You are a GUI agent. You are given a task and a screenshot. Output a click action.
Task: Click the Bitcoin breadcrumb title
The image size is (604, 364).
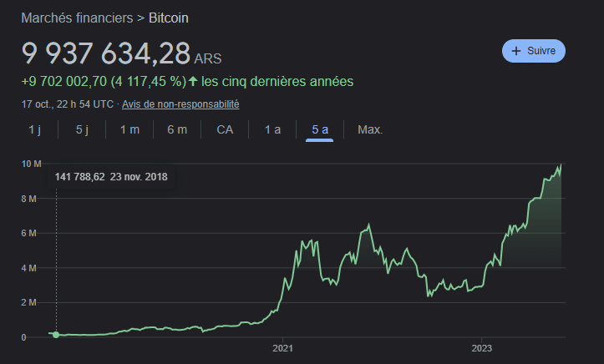point(169,18)
